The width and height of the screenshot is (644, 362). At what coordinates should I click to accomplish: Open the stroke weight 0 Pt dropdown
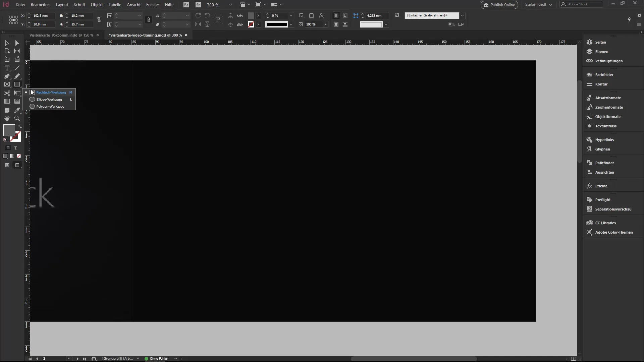click(291, 15)
